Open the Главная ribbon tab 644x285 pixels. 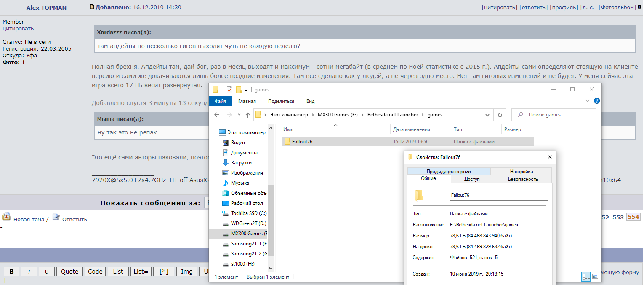click(247, 101)
